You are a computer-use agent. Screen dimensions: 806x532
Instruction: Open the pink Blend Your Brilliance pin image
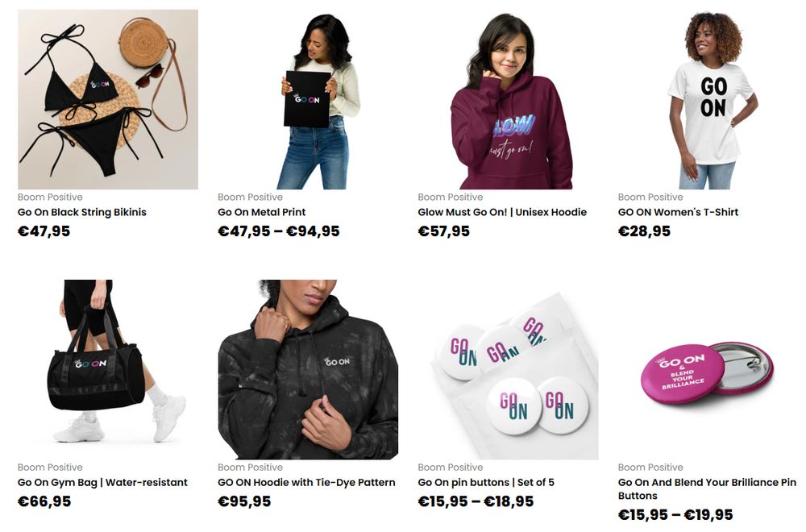click(708, 369)
